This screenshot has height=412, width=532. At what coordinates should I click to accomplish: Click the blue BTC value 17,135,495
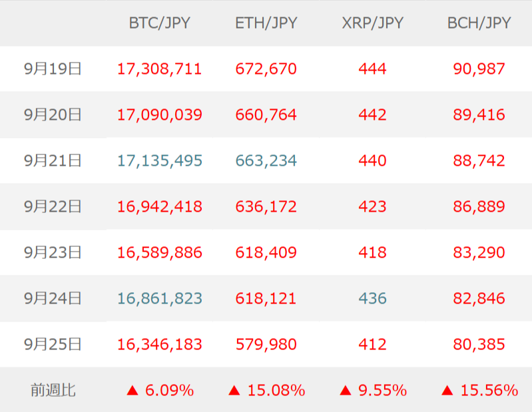159,160
